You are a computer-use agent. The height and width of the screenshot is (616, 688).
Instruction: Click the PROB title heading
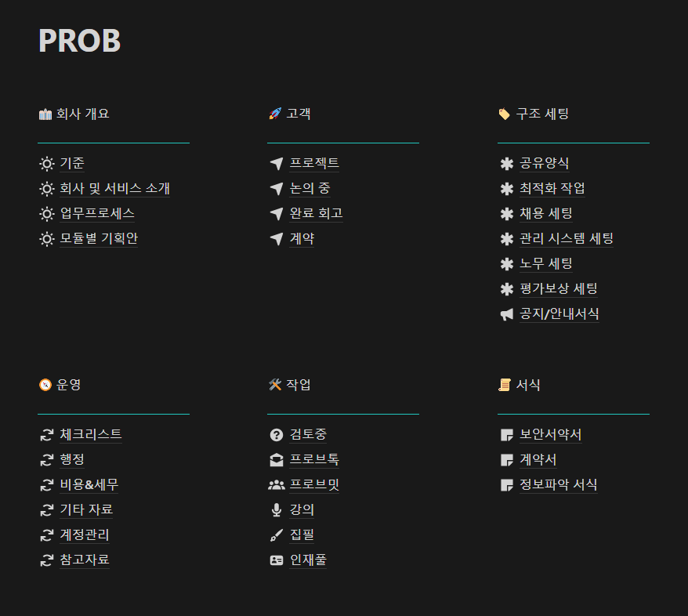[x=79, y=41]
